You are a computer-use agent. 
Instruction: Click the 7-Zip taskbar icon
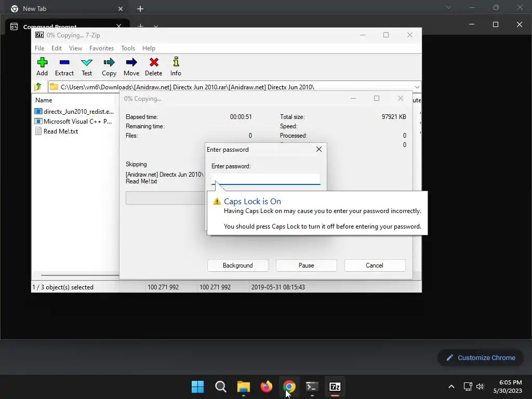coord(335,387)
